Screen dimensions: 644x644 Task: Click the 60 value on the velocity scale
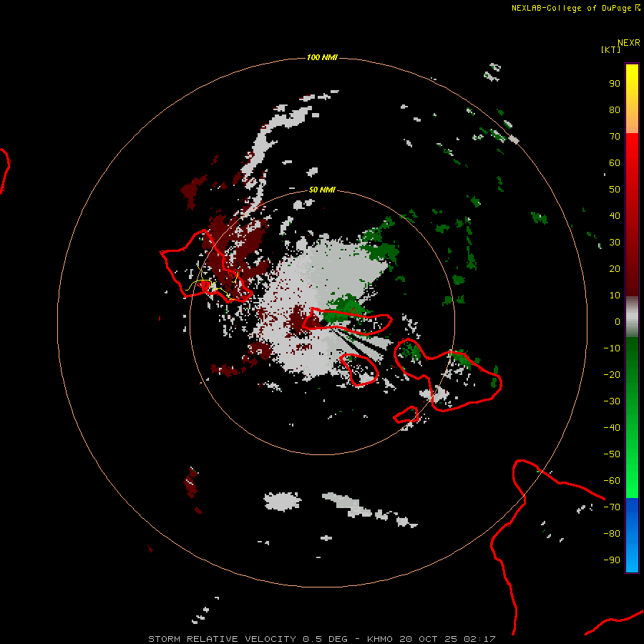615,163
